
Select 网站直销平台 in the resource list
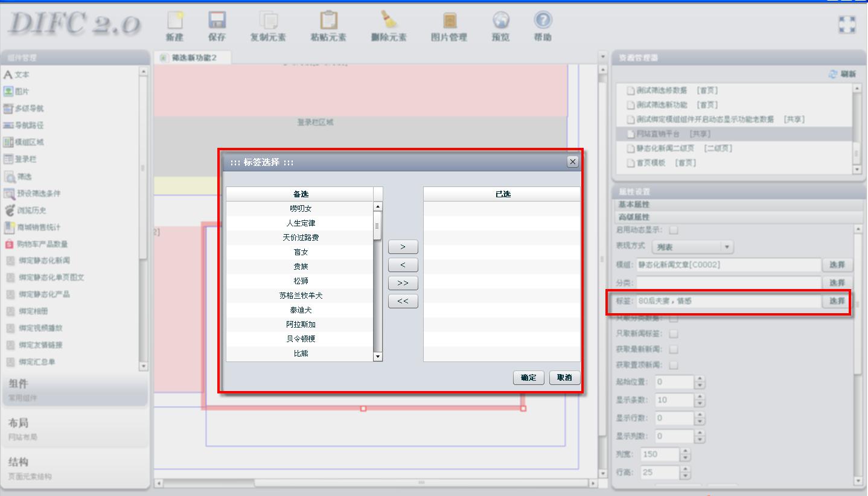point(674,134)
